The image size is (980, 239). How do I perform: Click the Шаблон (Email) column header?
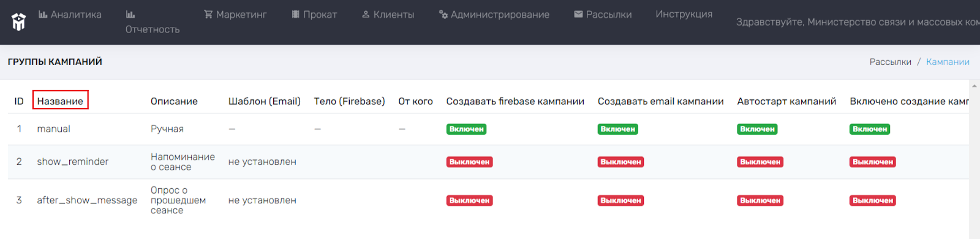(x=265, y=101)
